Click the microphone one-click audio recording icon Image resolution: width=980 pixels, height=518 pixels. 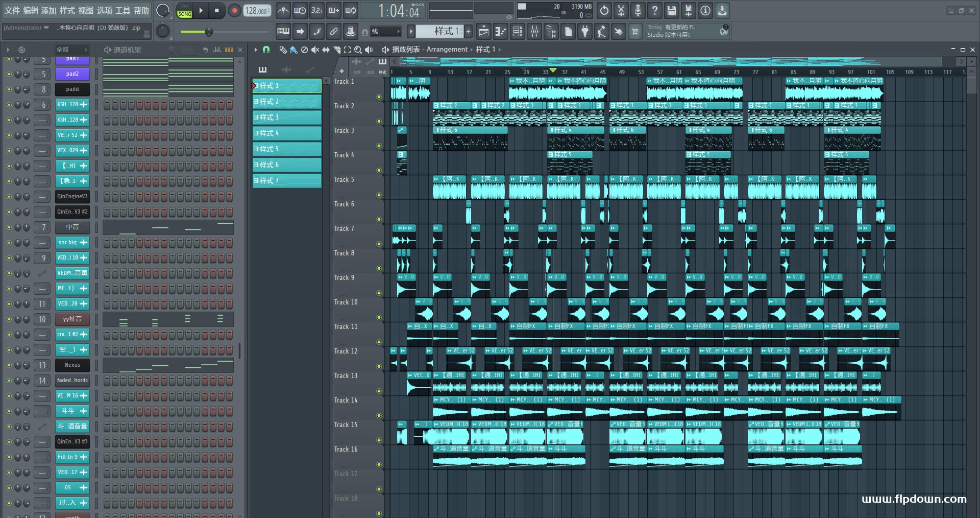pyautogui.click(x=638, y=10)
